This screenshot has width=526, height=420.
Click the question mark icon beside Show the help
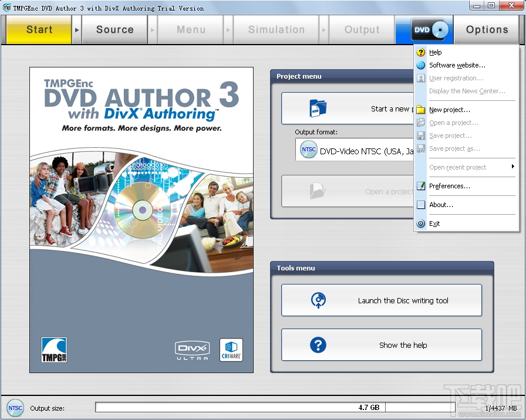pyautogui.click(x=318, y=345)
